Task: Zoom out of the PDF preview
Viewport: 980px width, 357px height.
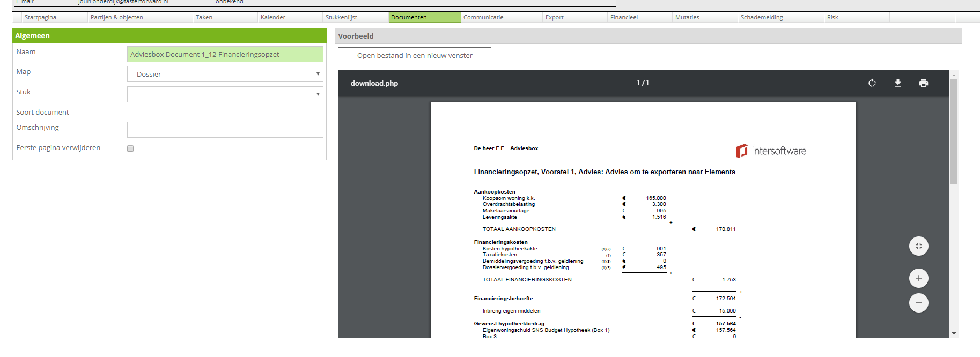Action: click(919, 303)
